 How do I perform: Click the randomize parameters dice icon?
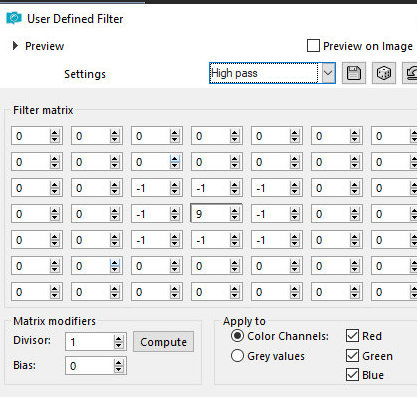384,73
